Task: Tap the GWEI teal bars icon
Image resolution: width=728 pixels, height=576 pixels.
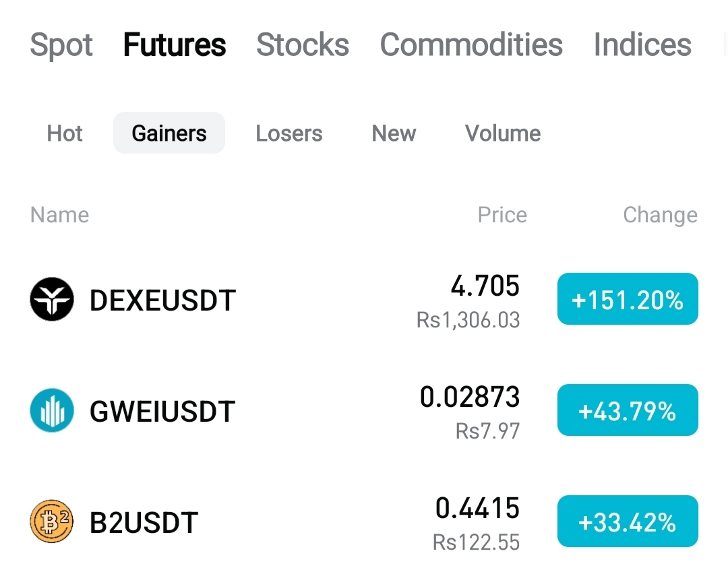Action: click(x=52, y=410)
